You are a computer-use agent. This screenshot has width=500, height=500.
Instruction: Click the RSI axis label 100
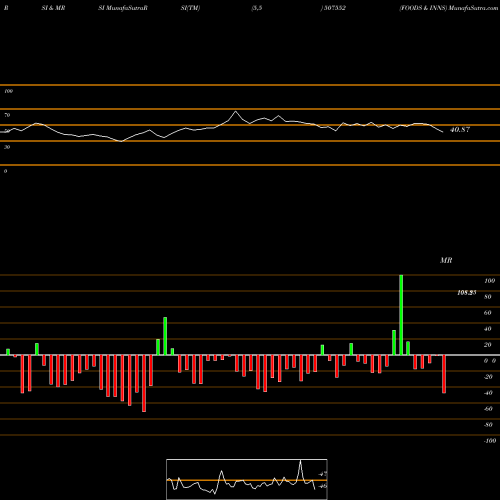pyautogui.click(x=8, y=91)
